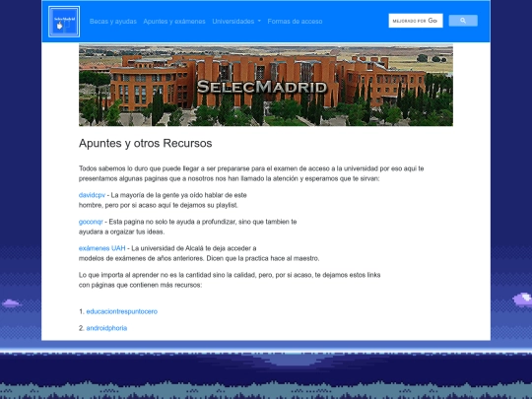532x399 pixels.
Task: Open the Becas y ayudas menu item
Action: click(x=113, y=22)
